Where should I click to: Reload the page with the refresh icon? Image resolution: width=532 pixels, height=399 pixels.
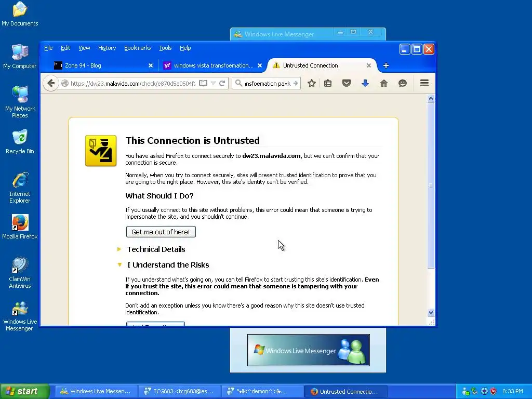point(222,84)
